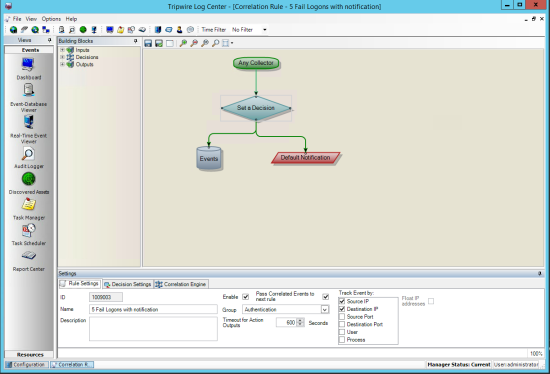Select the Rule Settings tab
Image resolution: width=550 pixels, height=374 pixels.
click(x=80, y=283)
